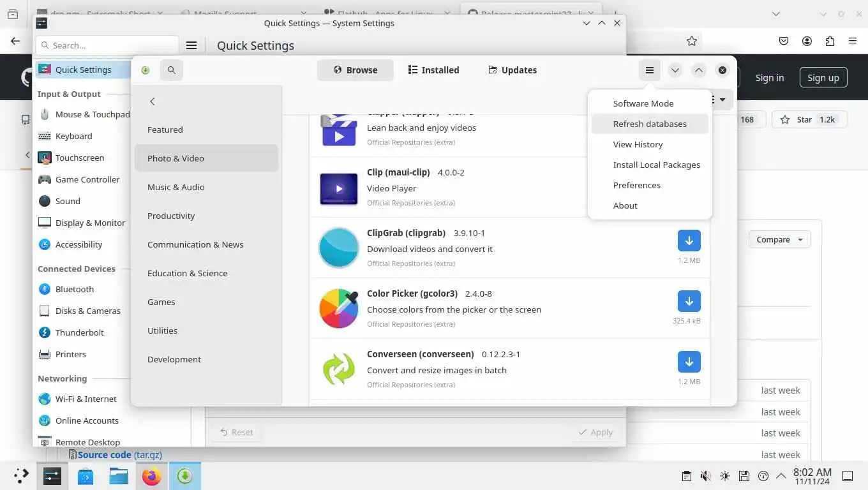Expand hidden system tray icons arrow

781,476
